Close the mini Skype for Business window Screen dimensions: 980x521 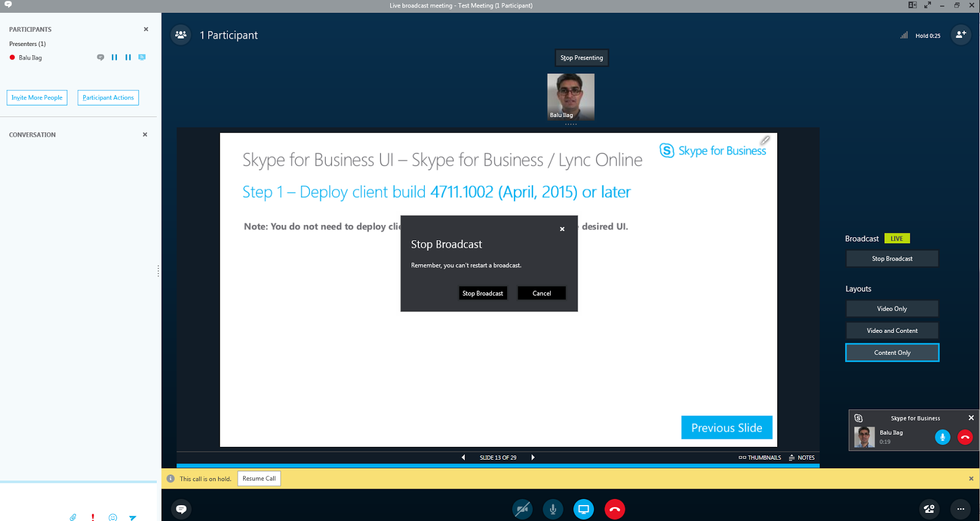pyautogui.click(x=971, y=418)
